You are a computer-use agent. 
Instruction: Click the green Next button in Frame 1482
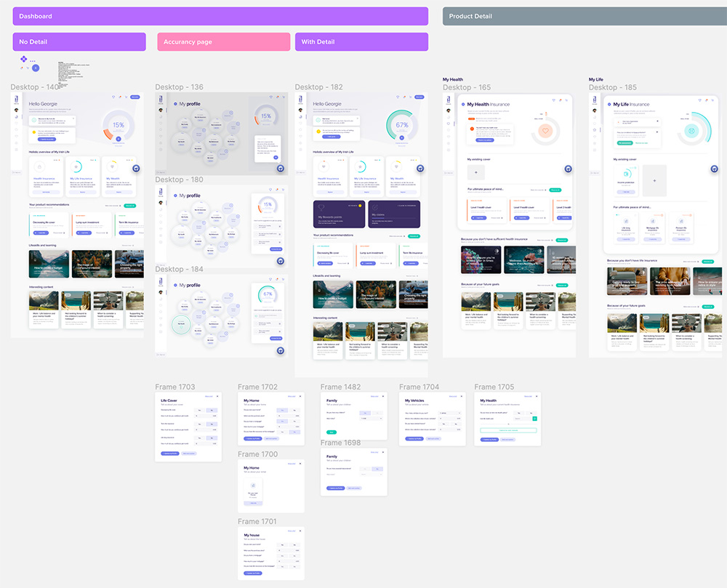332,432
